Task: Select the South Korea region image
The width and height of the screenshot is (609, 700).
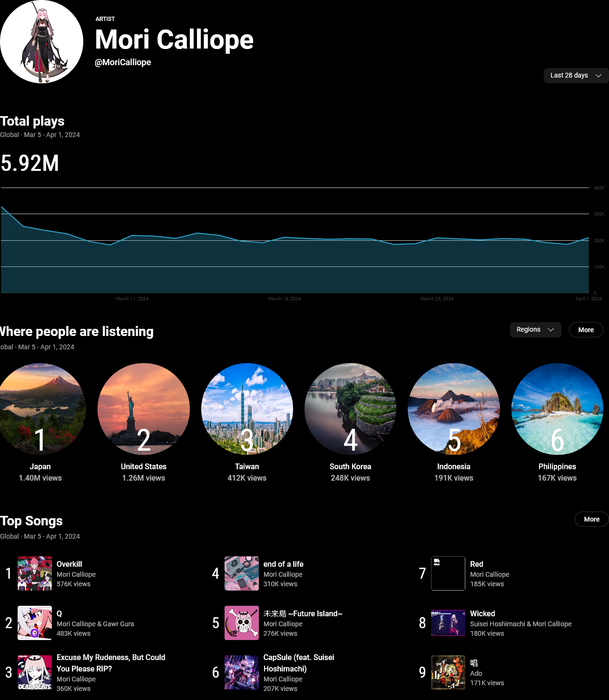Action: click(350, 409)
